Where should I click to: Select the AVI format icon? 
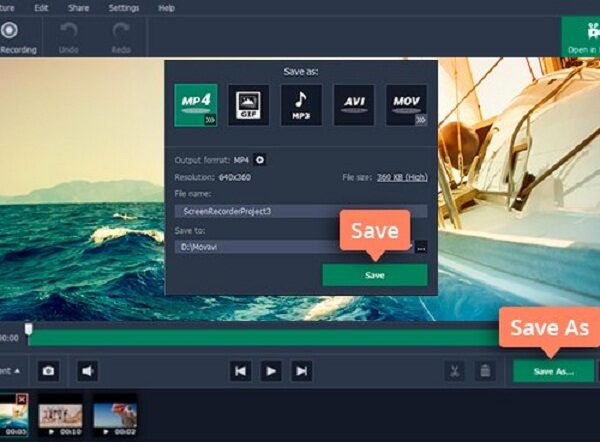click(x=354, y=104)
